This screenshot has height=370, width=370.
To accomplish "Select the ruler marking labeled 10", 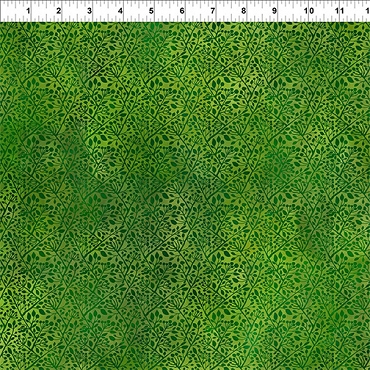I will (x=309, y=11).
